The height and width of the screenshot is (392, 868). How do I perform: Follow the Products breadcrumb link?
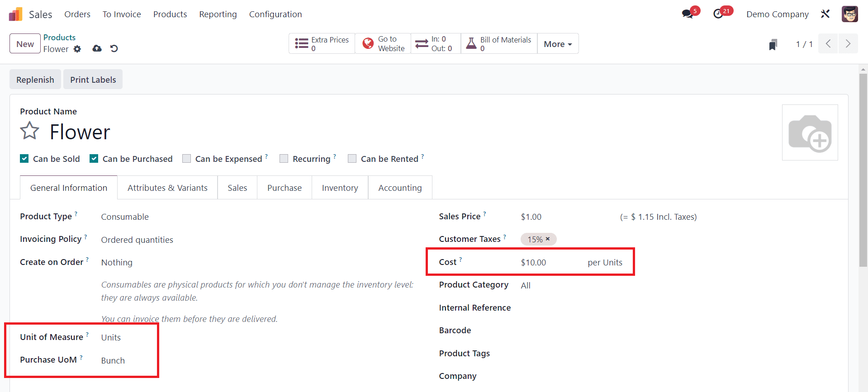[x=59, y=38]
